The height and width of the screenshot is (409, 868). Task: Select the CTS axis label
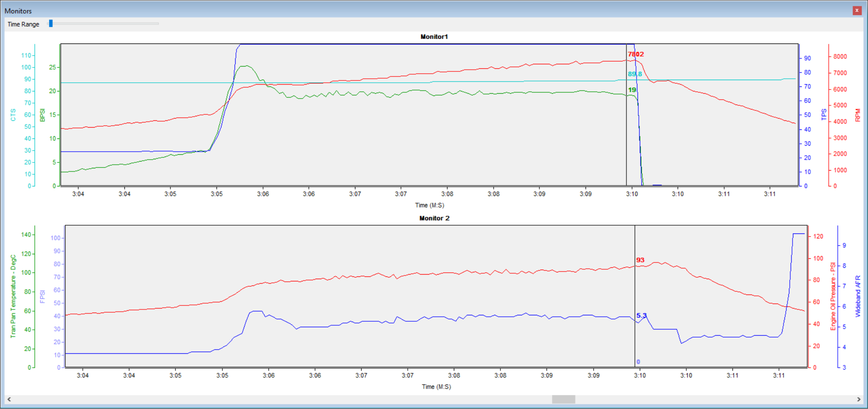[13, 115]
